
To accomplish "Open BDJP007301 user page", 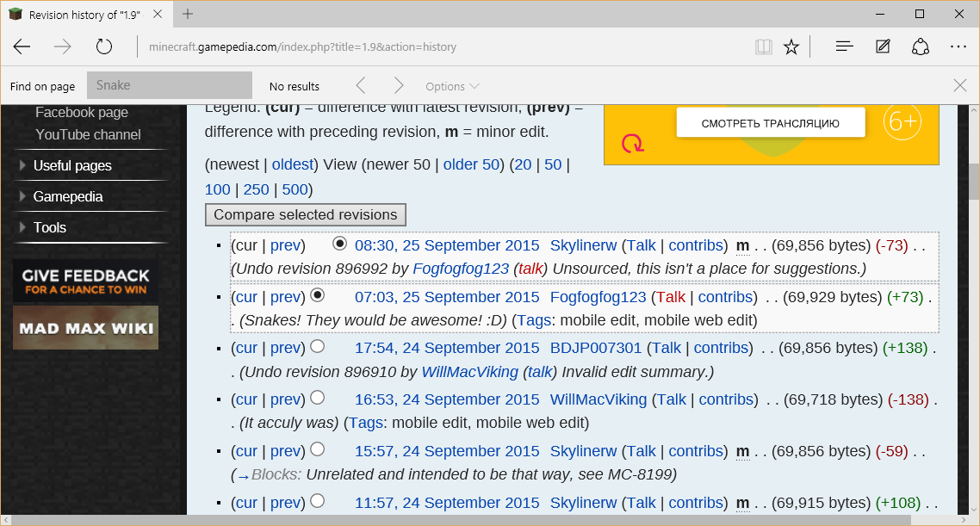I will 596,348.
